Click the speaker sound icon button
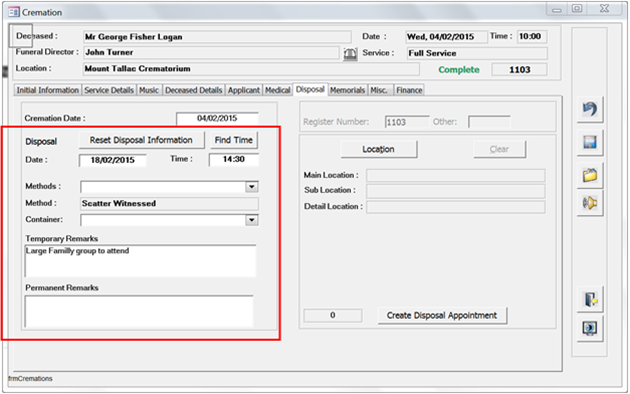 590,203
